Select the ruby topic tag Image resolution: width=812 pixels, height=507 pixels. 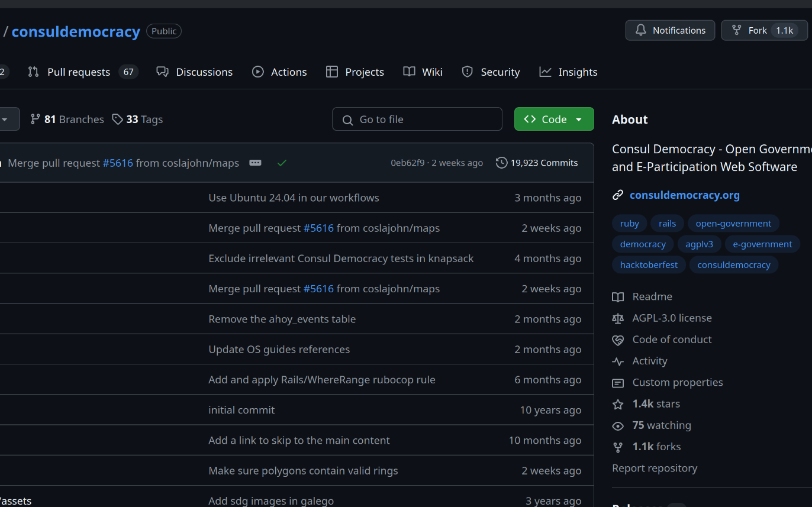[x=630, y=224]
